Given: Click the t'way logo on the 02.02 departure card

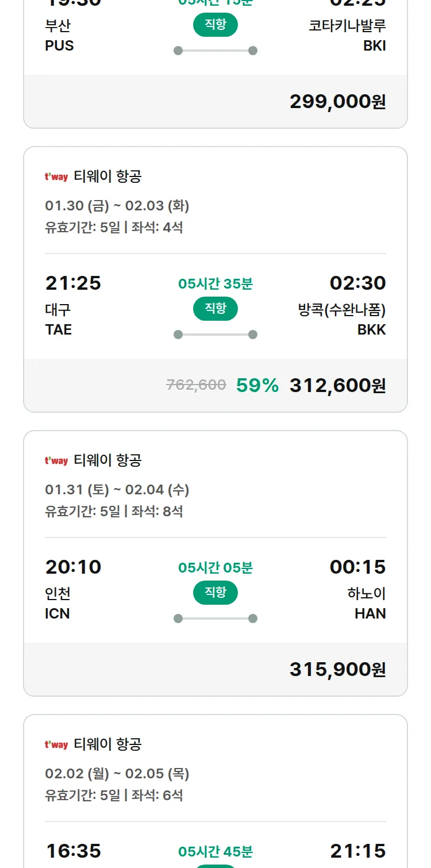Looking at the screenshot, I should coord(56,744).
